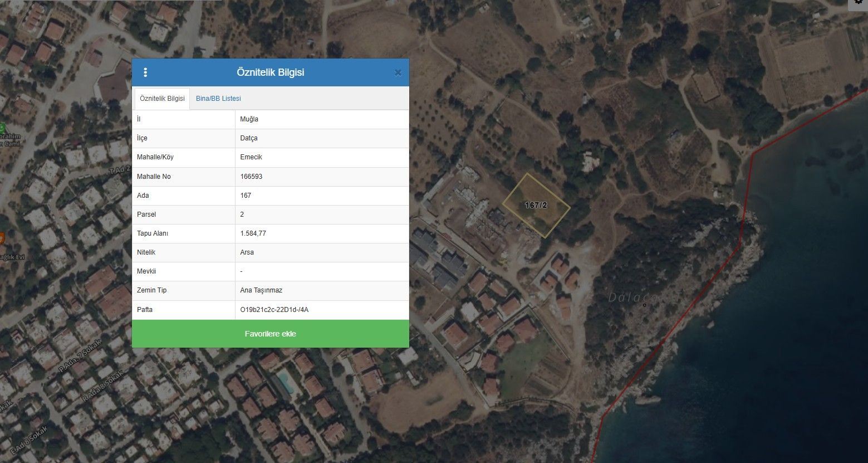Viewport: 868px width, 463px height.
Task: Click the Mahalle No value 166593
Action: [251, 177]
